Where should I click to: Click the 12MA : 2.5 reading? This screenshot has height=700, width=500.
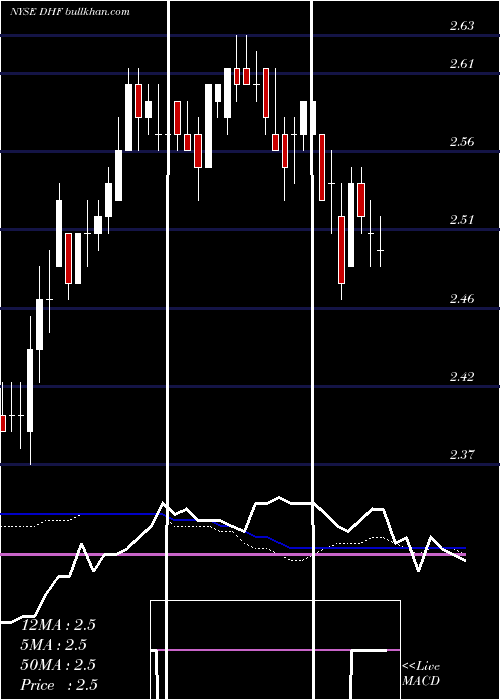coord(58,625)
